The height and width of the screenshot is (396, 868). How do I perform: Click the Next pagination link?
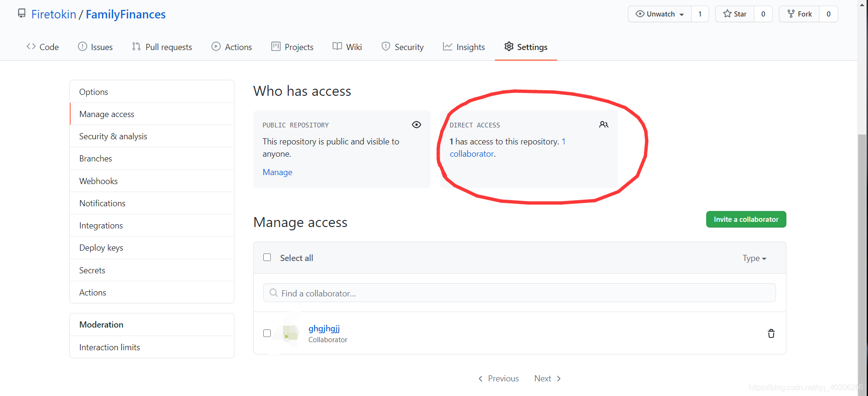548,379
